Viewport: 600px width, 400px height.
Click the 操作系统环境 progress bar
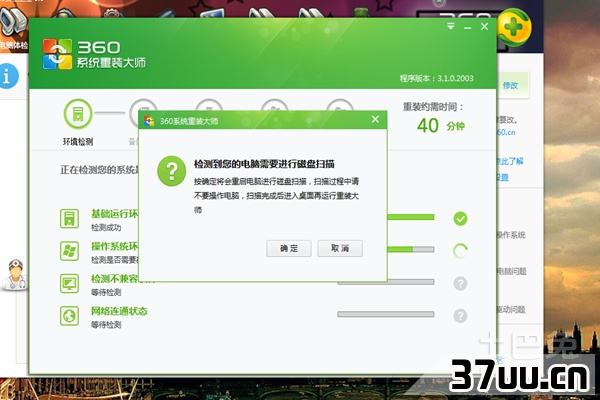click(411, 250)
